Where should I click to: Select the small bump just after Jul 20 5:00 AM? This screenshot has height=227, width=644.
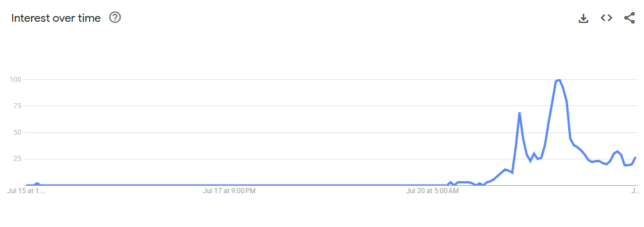pos(450,182)
